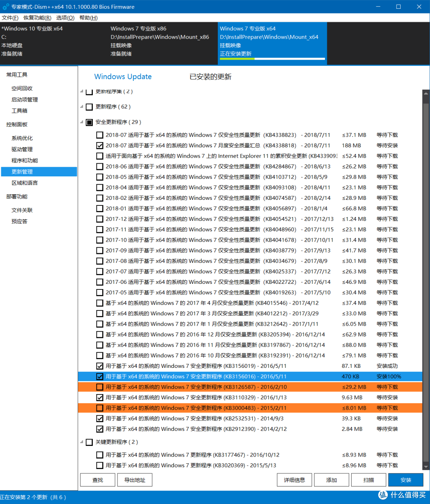Check the orange KB3126587 update checkbox
This screenshot has height=504, width=430.
point(100,387)
